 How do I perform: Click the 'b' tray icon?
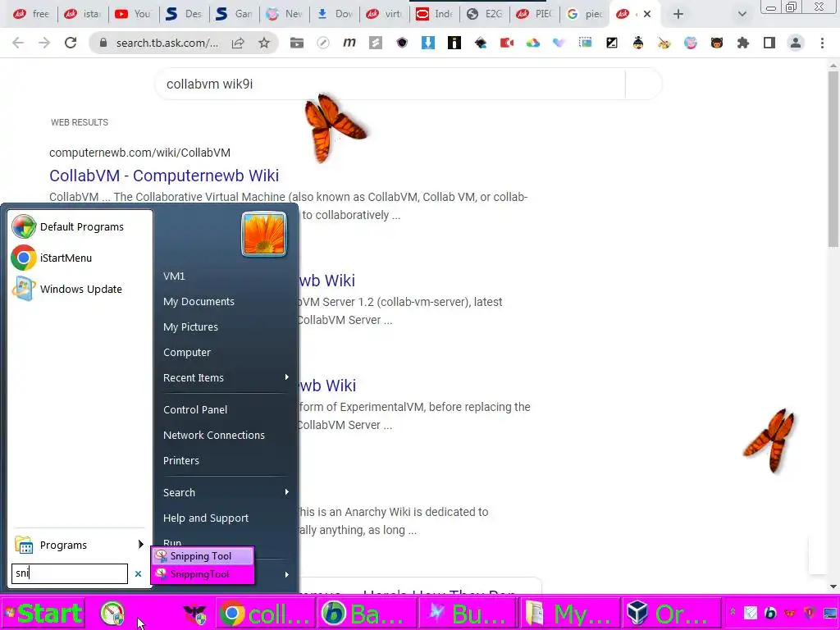(770, 613)
